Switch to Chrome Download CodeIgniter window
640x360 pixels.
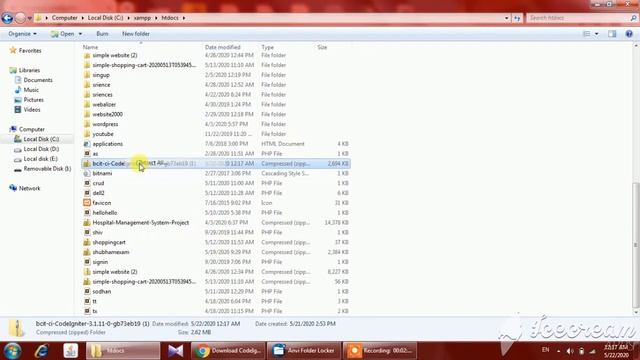(228, 351)
